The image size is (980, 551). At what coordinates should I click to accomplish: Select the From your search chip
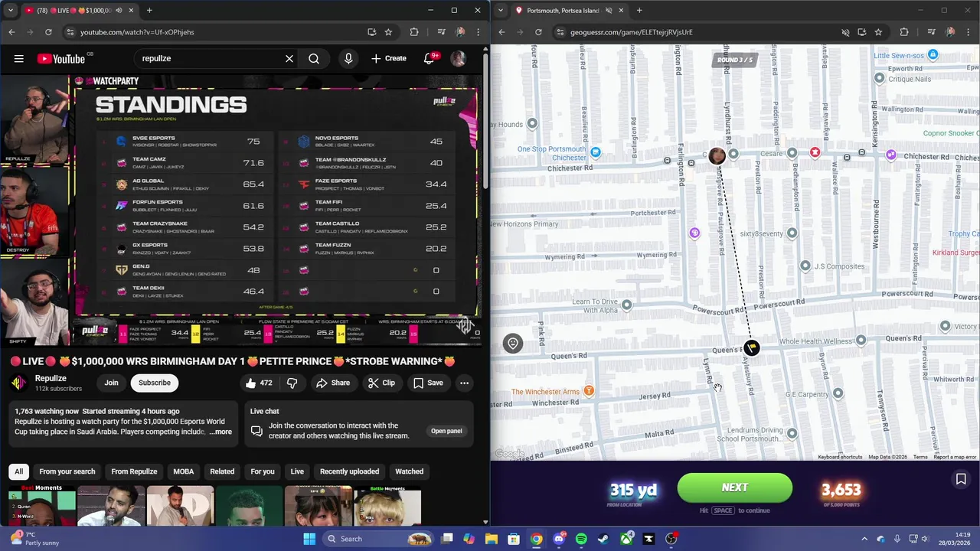coord(67,471)
